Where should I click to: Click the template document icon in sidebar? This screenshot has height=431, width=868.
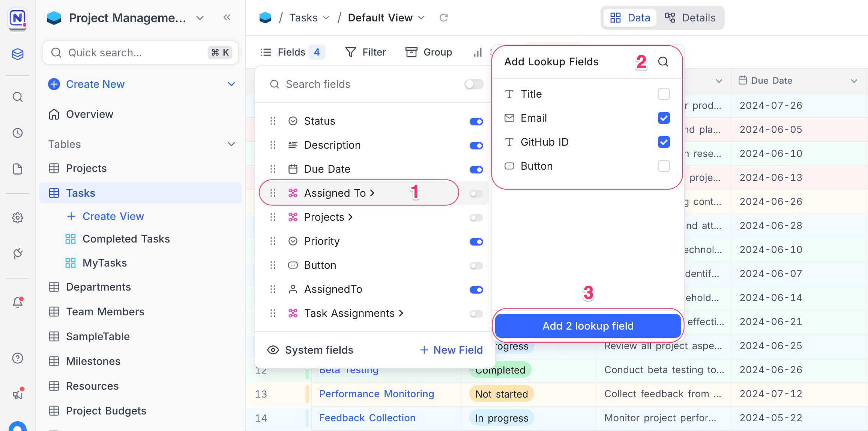[x=18, y=169]
